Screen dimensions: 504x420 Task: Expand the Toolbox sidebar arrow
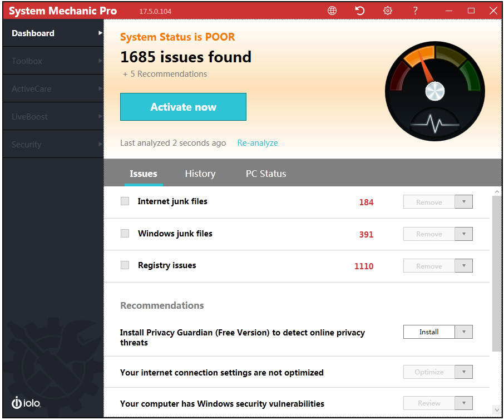tap(100, 61)
